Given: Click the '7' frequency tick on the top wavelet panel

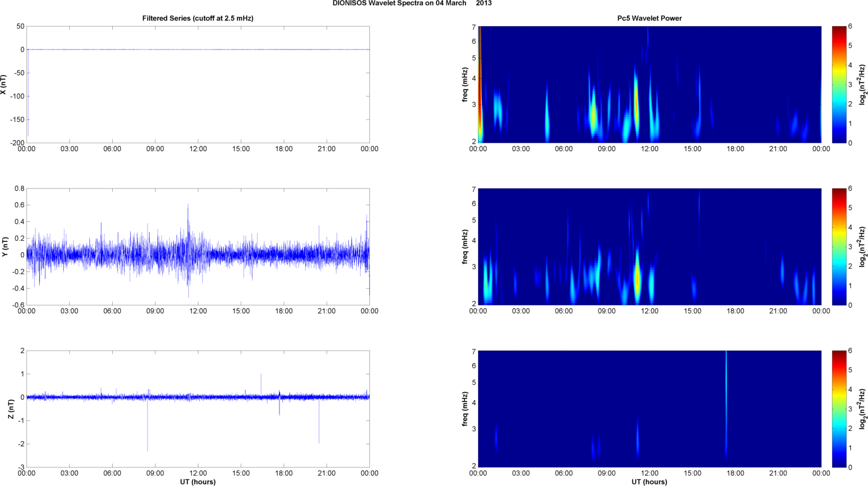Looking at the screenshot, I should click(474, 27).
